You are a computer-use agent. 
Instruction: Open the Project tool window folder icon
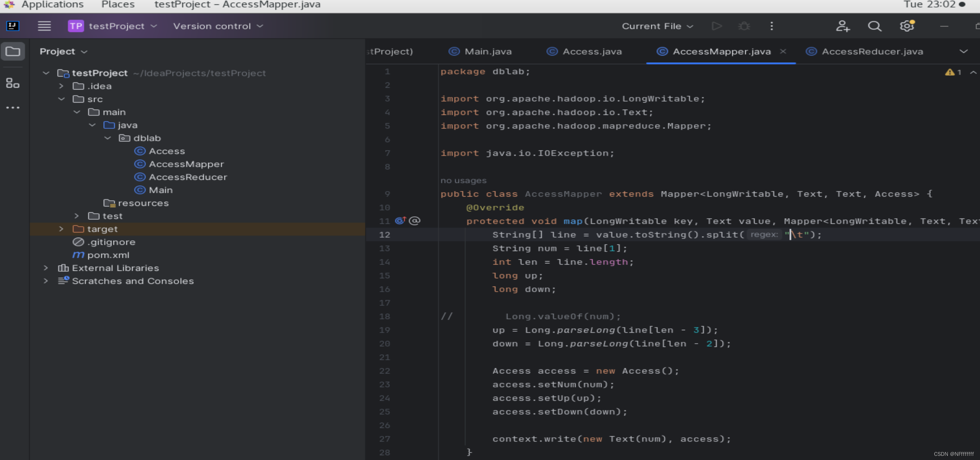tap(13, 51)
